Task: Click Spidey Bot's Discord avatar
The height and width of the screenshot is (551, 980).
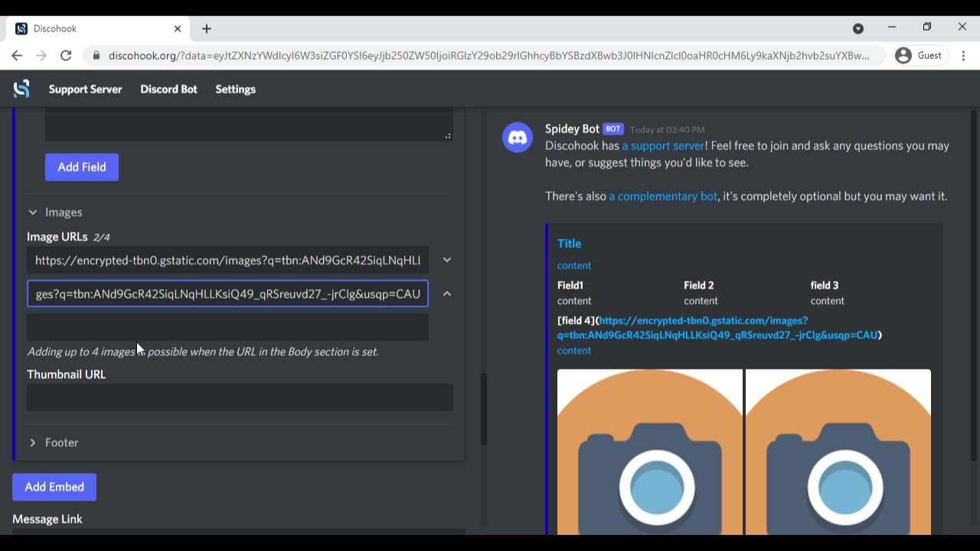Action: coord(518,138)
